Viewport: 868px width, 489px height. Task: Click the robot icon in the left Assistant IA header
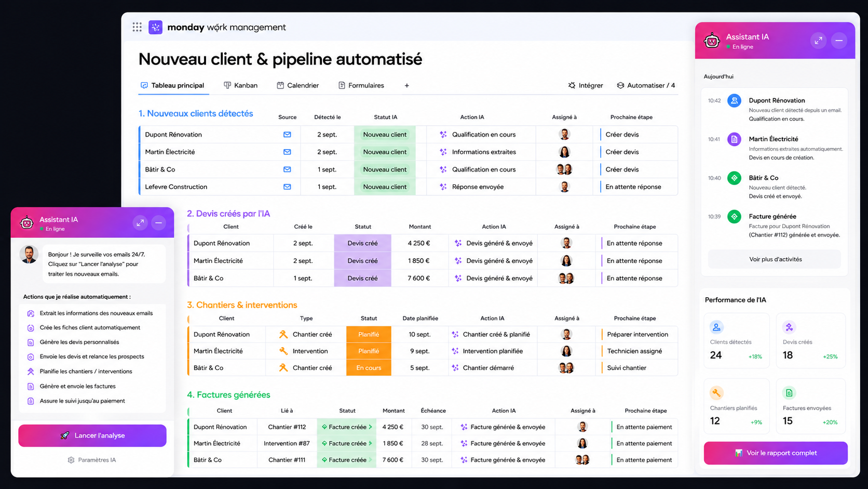click(26, 223)
